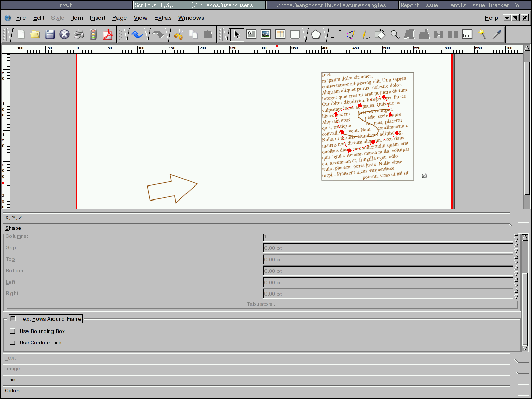Click the Preflight Verifier traffic light icon
This screenshot has height=399, width=532.
(x=94, y=35)
